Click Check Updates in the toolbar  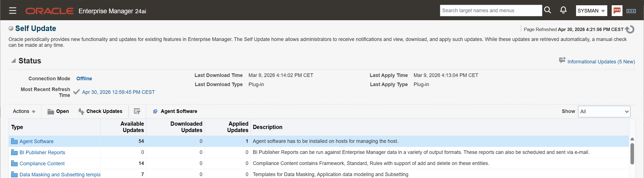click(x=100, y=111)
